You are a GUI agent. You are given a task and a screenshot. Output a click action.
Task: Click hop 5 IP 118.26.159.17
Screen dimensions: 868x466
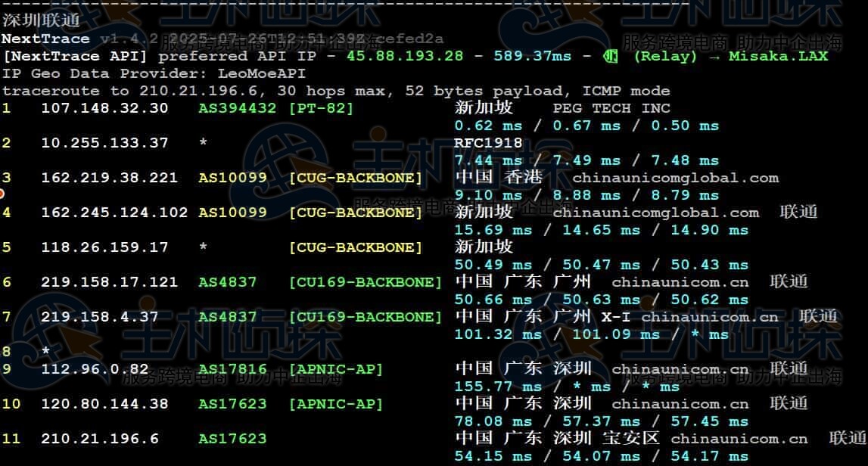coord(104,247)
